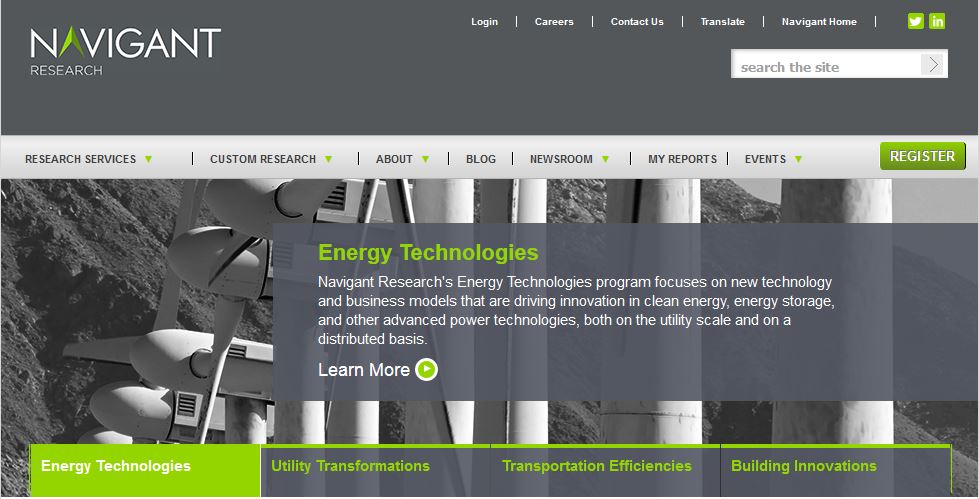
Task: Click the Energy Technologies green heading
Action: click(428, 252)
